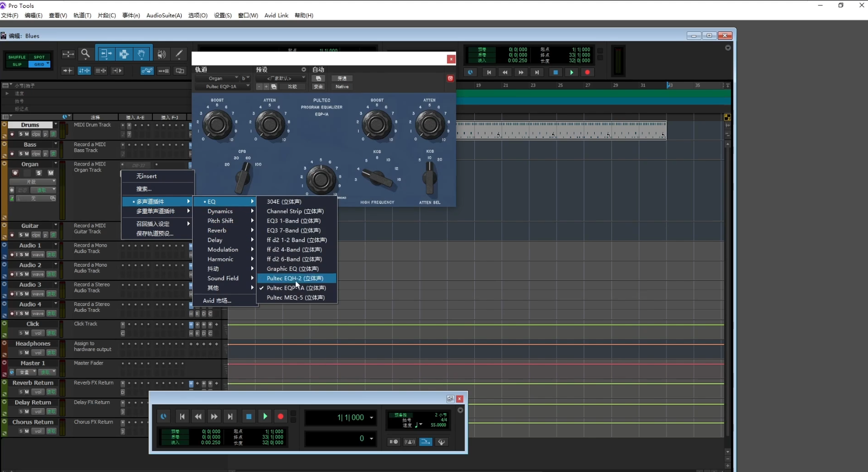The image size is (868, 472).
Task: Open GRID mode dropdown arrow
Action: pyautogui.click(x=48, y=63)
